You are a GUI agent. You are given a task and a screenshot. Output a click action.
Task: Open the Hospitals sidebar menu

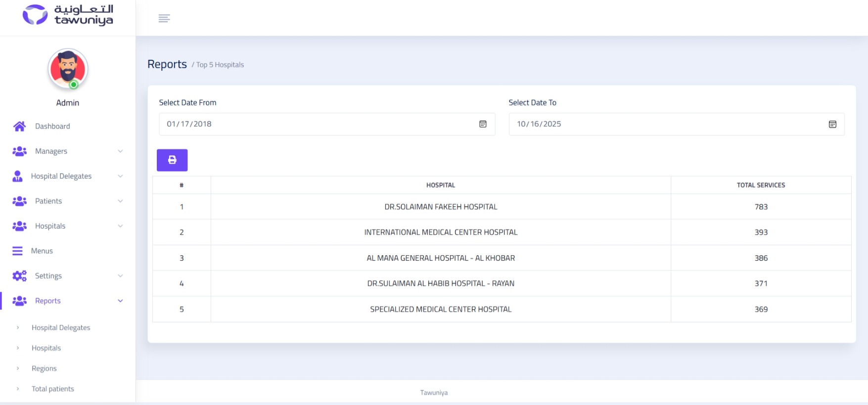(50, 226)
